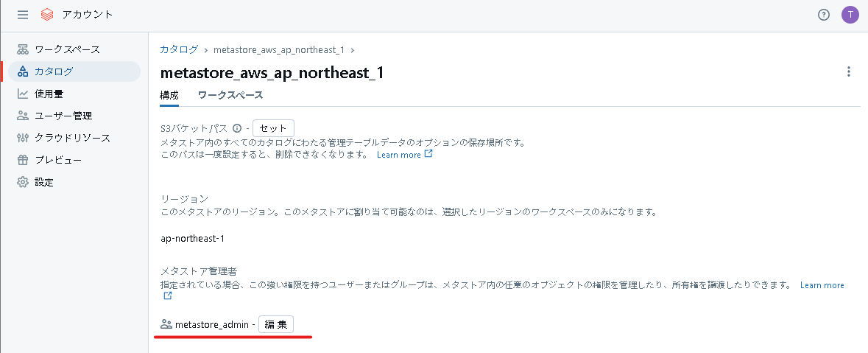Open the metastore kebab options menu
This screenshot has height=353, width=868.
pyautogui.click(x=849, y=71)
